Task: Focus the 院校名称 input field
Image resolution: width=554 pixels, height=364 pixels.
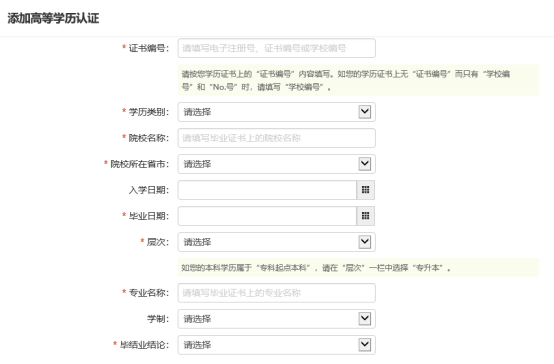Action: (277, 138)
